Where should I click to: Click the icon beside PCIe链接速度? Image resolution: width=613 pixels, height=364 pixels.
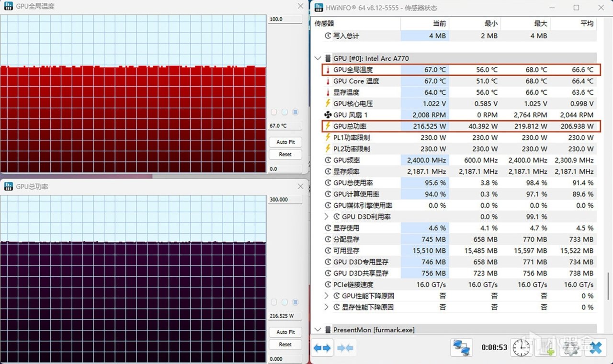(328, 284)
